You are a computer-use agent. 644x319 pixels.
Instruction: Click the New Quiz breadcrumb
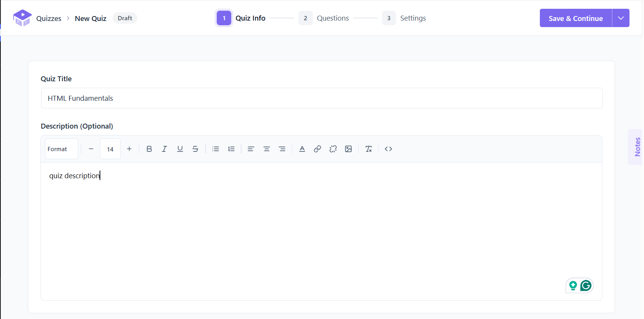click(90, 18)
